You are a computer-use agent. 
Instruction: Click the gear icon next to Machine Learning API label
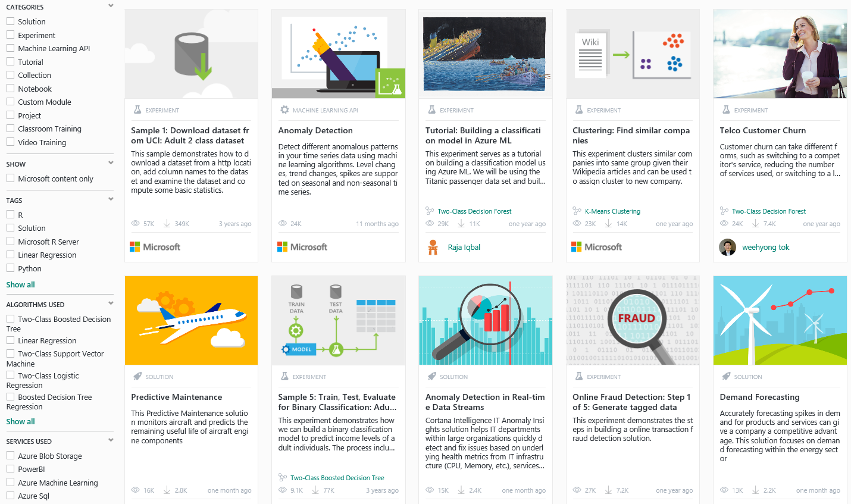pyautogui.click(x=284, y=110)
